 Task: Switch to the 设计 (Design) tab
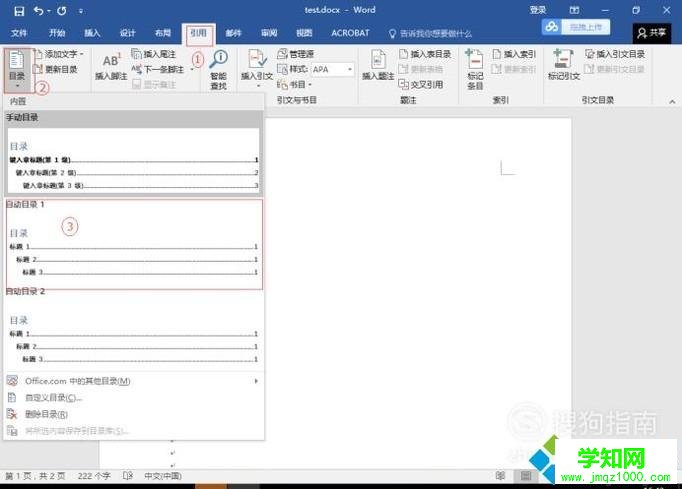(x=127, y=33)
